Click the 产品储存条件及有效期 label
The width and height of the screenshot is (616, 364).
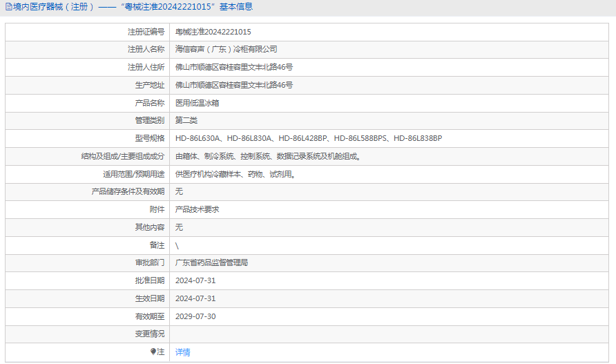tap(128, 192)
